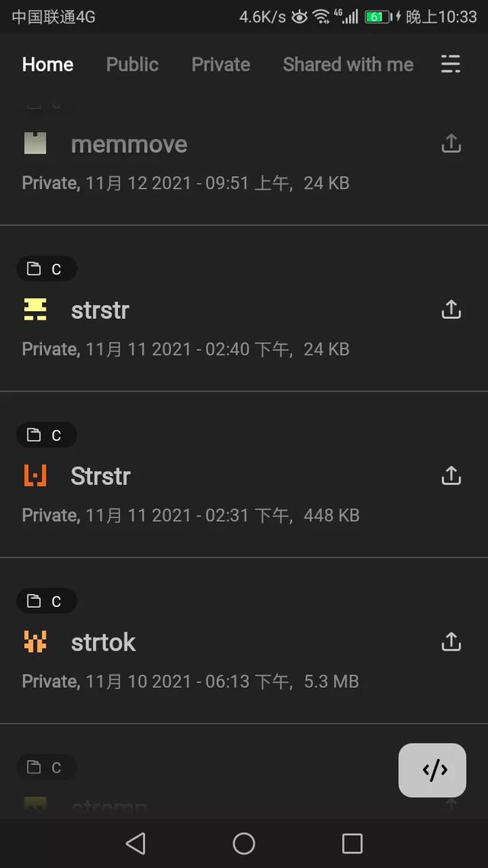
Task: Open the memmove project title
Action: [129, 144]
